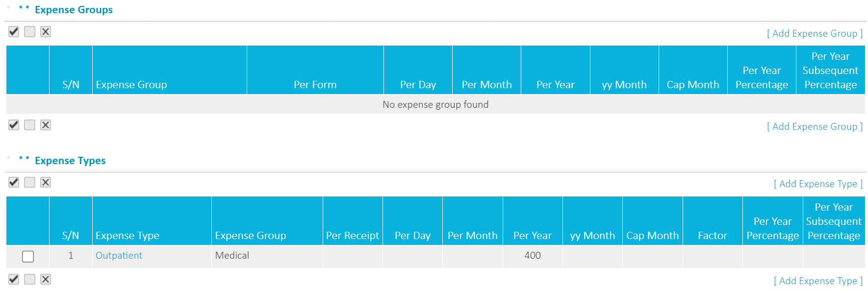
Task: Click deselect-all empty box above Expense Groups table
Action: [x=30, y=32]
